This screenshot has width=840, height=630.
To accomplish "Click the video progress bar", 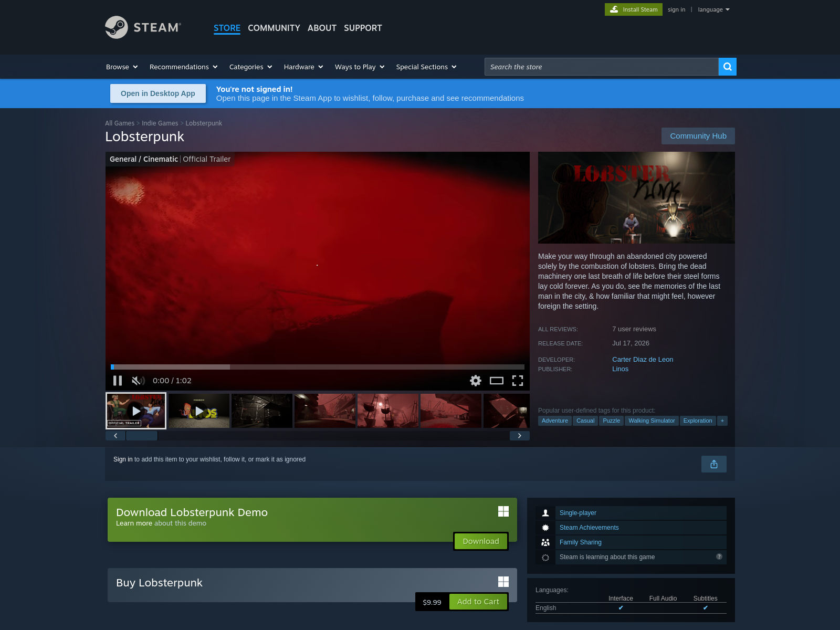I will [318, 367].
